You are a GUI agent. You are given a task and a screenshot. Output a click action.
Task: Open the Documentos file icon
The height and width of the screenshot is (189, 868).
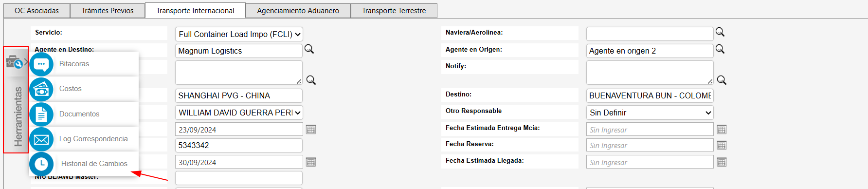[41, 114]
